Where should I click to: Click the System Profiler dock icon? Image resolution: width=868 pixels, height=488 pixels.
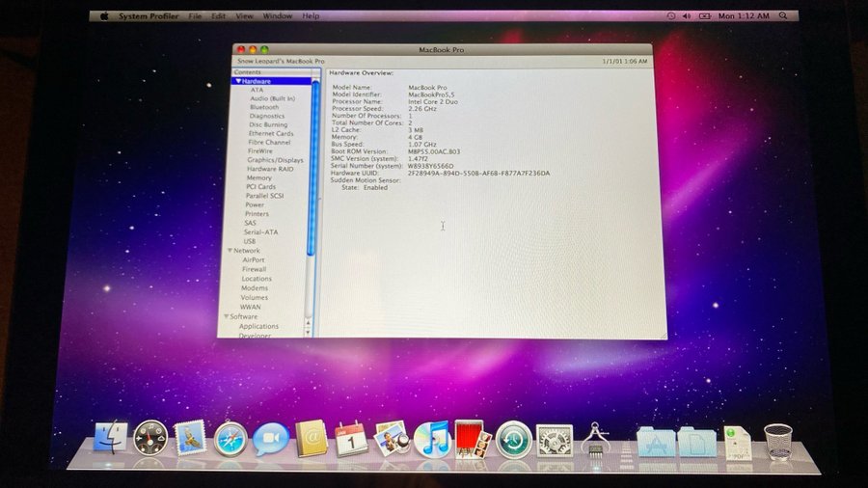coord(595,441)
